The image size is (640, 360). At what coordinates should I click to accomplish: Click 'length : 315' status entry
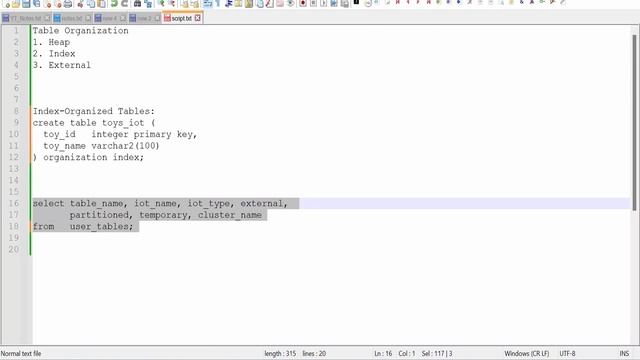[280, 353]
